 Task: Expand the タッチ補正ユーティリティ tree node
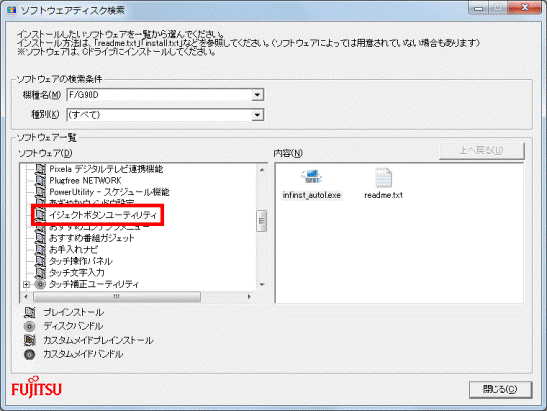tap(26, 285)
